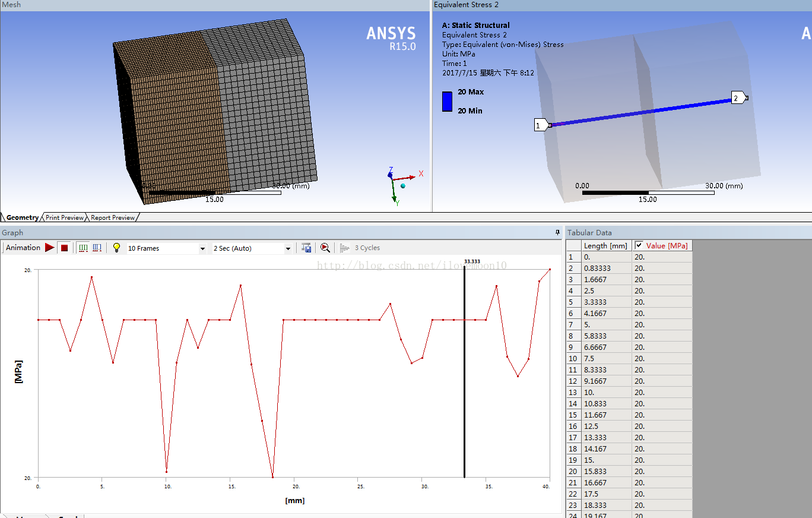Select the Length cell 18.333

tap(607, 505)
